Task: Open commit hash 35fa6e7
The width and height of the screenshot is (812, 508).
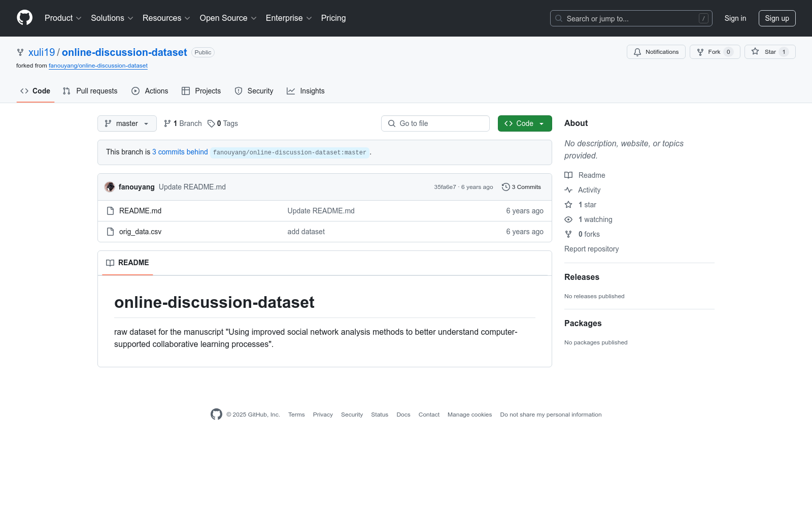Action: [x=445, y=187]
